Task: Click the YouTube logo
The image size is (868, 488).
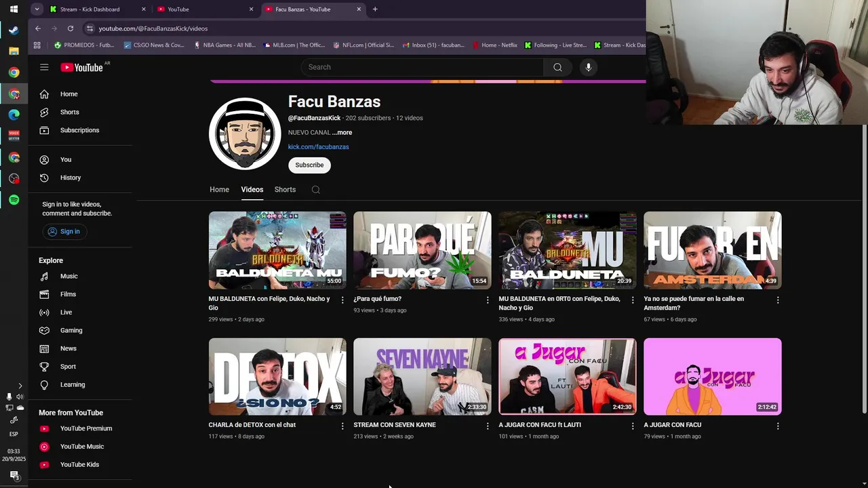Action: click(x=82, y=67)
